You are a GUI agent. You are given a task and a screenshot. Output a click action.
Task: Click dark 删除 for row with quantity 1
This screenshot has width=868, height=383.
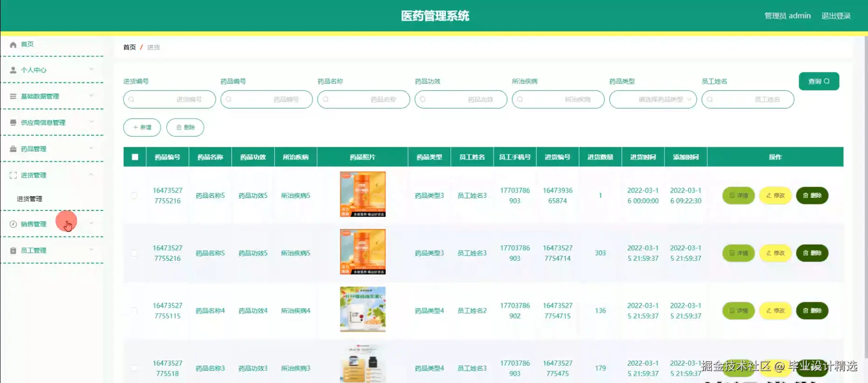point(812,195)
